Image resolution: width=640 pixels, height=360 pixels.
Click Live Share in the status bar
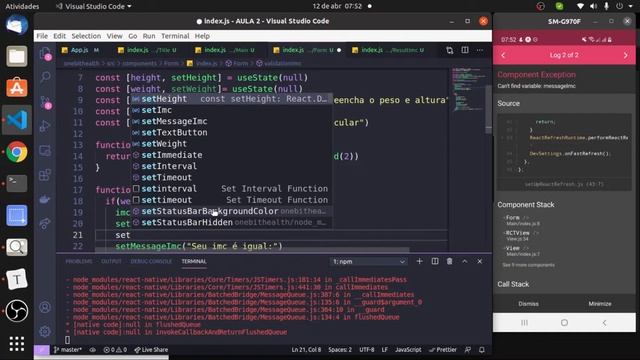pos(151,350)
